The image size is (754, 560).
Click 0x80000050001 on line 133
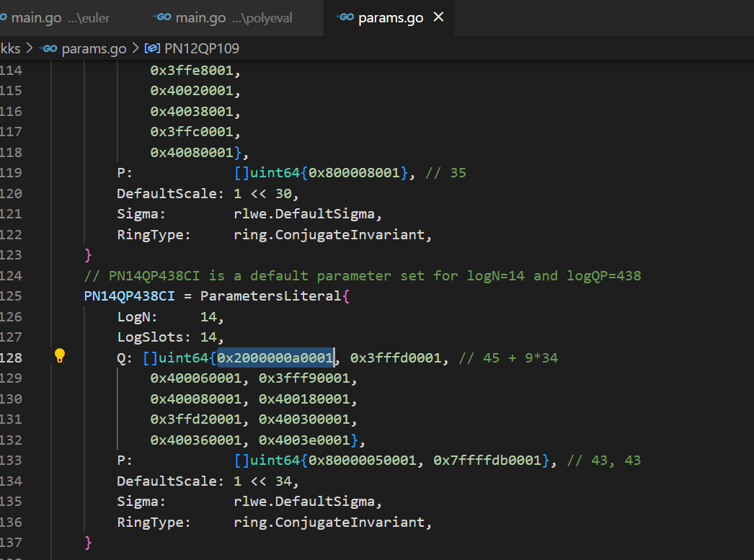pyautogui.click(x=362, y=461)
